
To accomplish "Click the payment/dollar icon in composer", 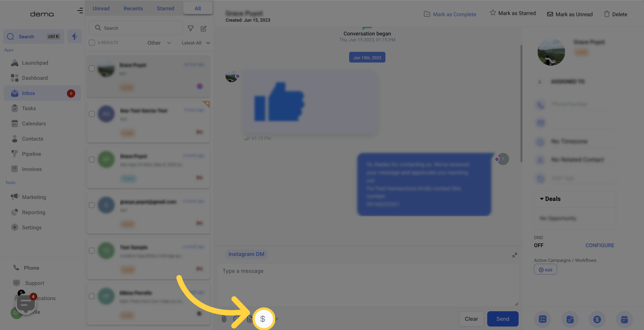I will (263, 319).
